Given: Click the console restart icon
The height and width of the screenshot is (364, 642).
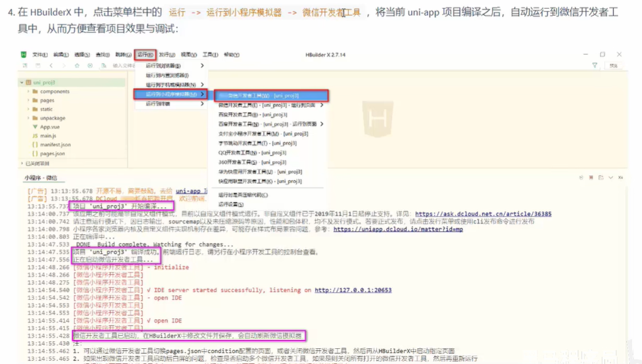Looking at the screenshot, I should click(x=581, y=178).
